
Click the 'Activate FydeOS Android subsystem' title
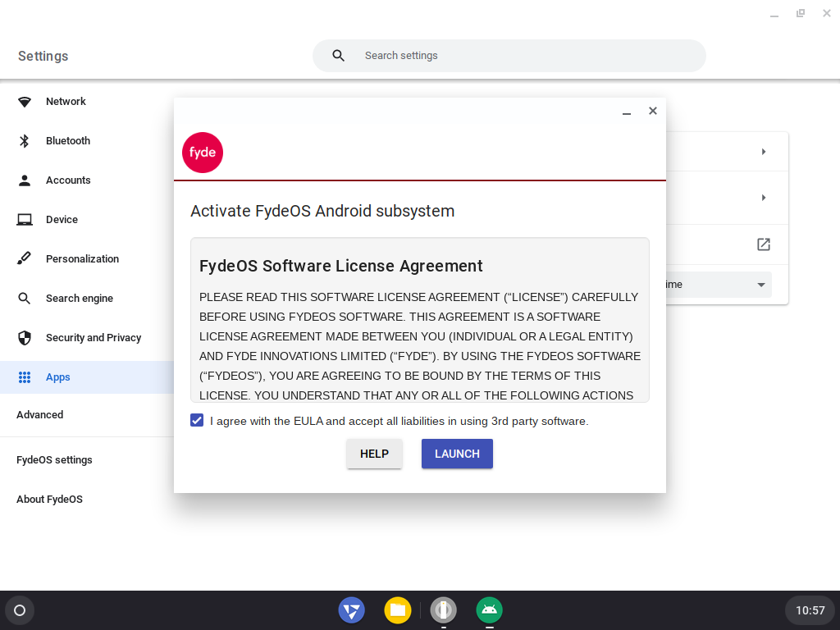[322, 211]
